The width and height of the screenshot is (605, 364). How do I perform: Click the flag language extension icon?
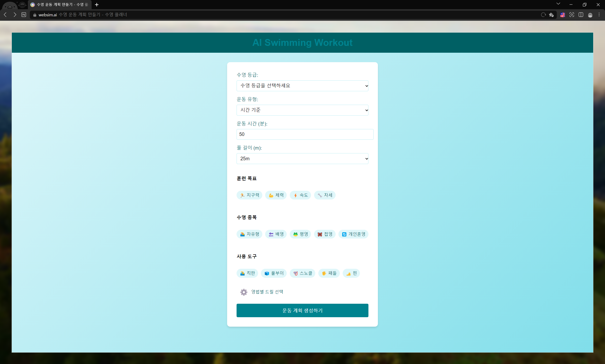pos(562,15)
